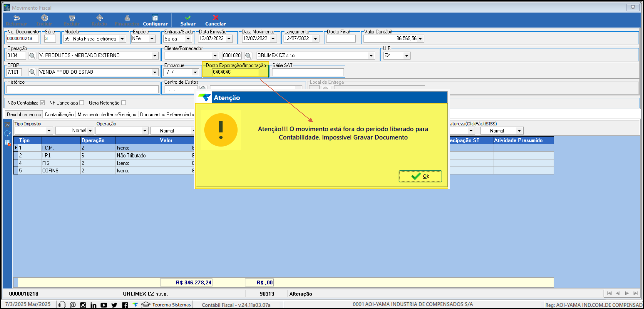
Task: Click the Atividade Presumido column header
Action: point(523,140)
